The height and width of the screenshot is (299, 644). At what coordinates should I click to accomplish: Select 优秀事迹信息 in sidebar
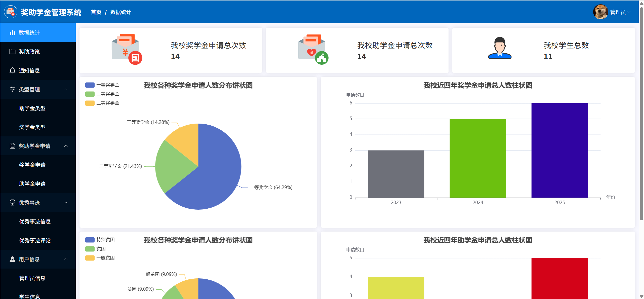tap(35, 221)
